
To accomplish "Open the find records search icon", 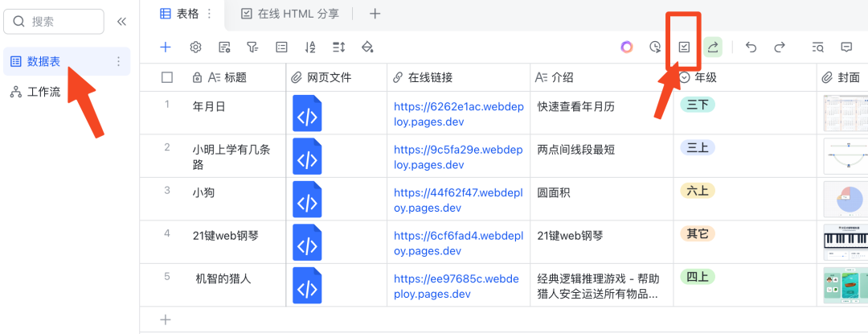I will [x=817, y=47].
